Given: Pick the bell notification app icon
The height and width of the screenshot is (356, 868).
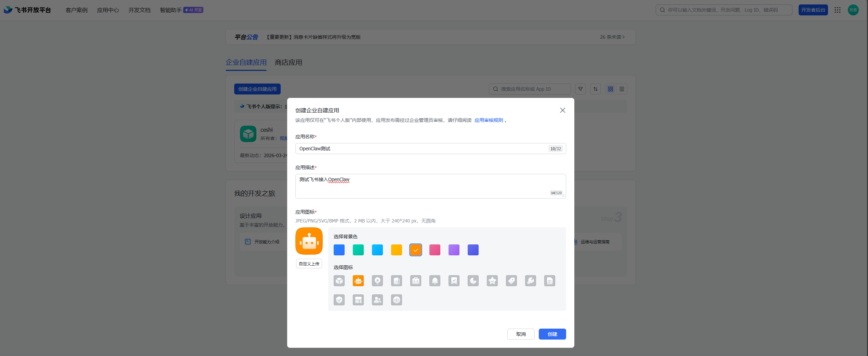Looking at the screenshot, I should coord(435,281).
